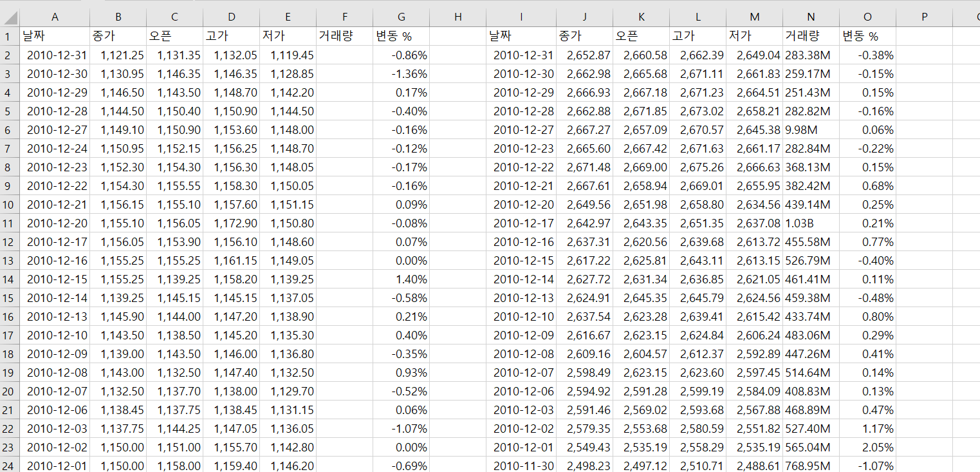Select row 1 header
This screenshot has width=980, height=472.
point(10,36)
